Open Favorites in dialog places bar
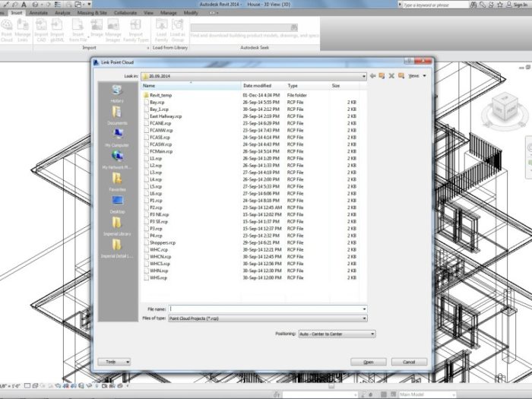 (x=117, y=182)
